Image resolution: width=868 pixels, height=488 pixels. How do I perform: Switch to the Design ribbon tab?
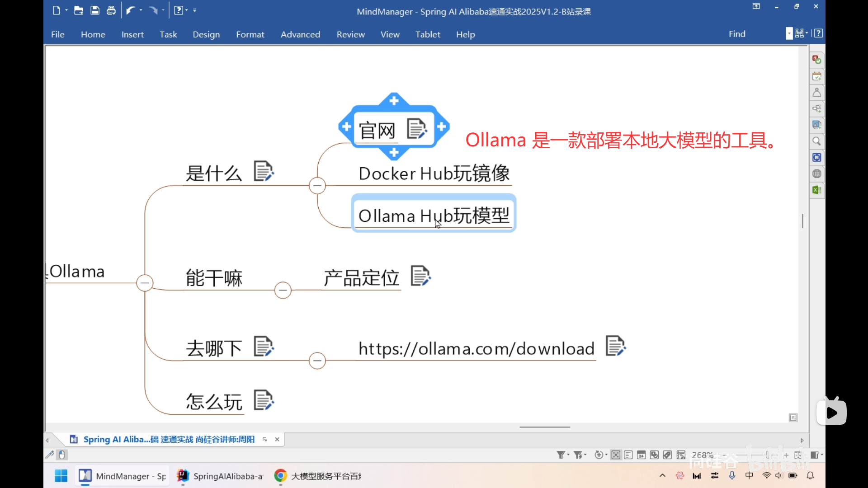click(x=206, y=34)
